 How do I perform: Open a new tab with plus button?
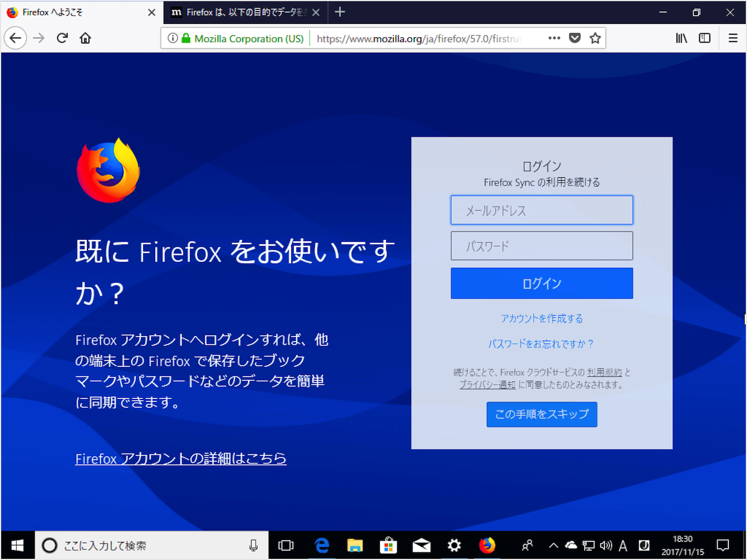click(340, 12)
